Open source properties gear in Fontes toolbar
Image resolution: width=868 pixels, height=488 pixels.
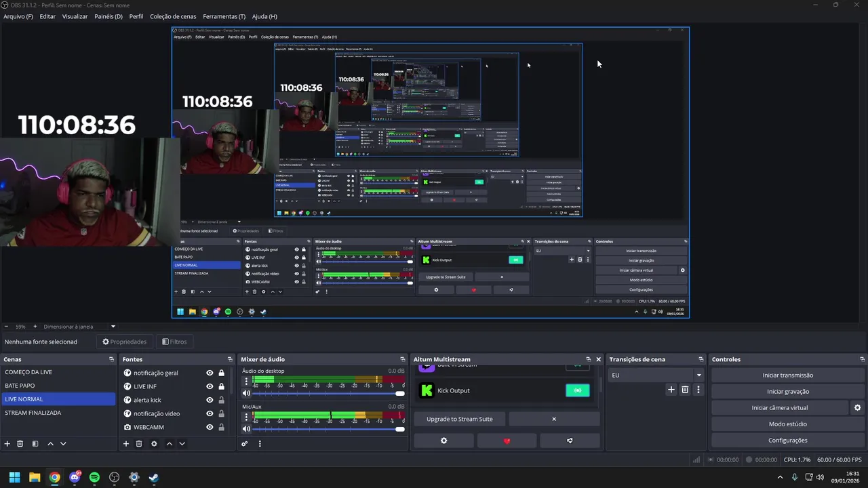pos(154,444)
